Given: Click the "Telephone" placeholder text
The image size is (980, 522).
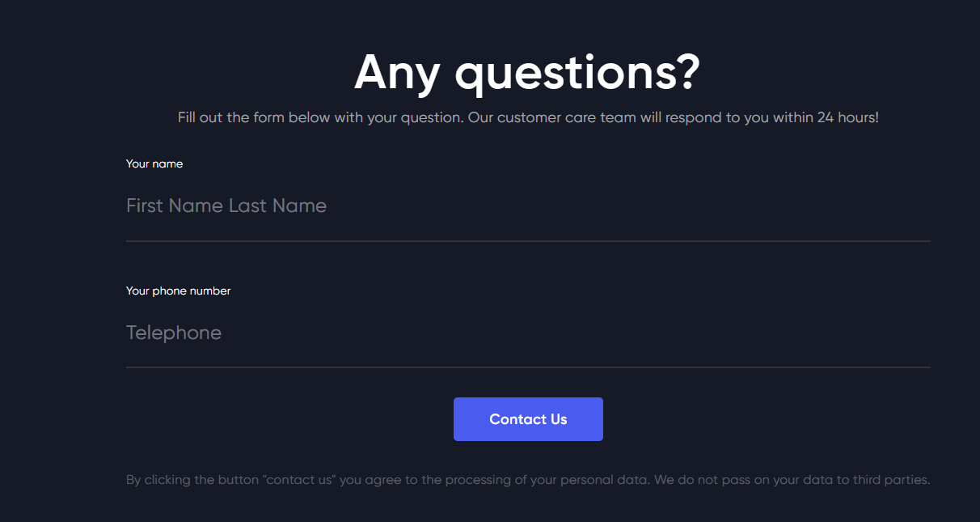Looking at the screenshot, I should pyautogui.click(x=174, y=333).
